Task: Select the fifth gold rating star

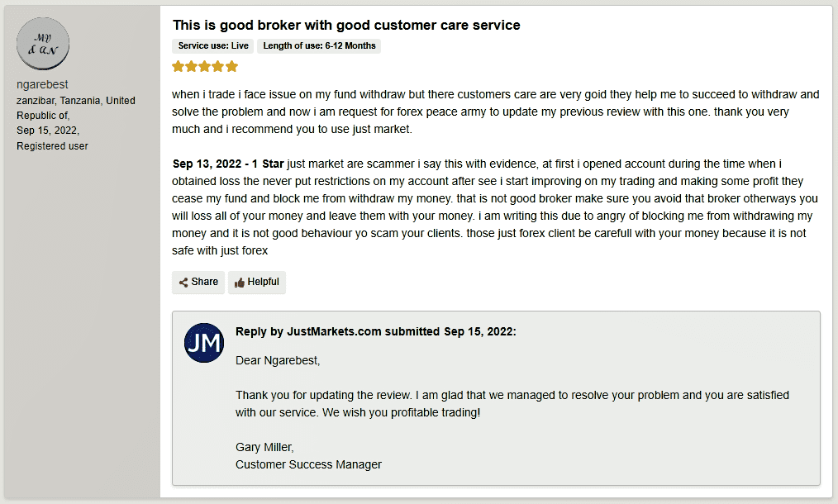Action: click(x=231, y=66)
